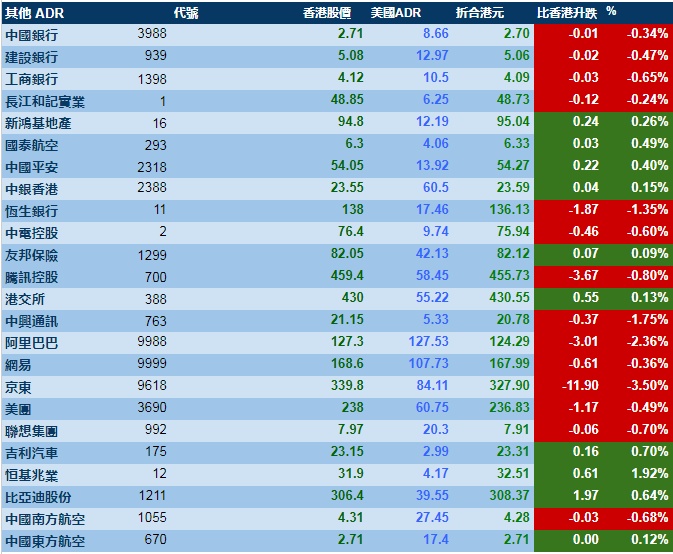Image resolution: width=673 pixels, height=554 pixels.
Task: Select stock code 3690
Action: click(x=152, y=407)
